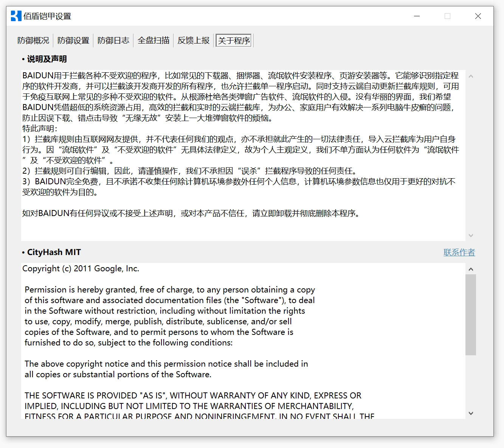The image size is (504, 448).
Task: Click the 佰盾铠甲设置 window title text
Action: pyautogui.click(x=47, y=16)
